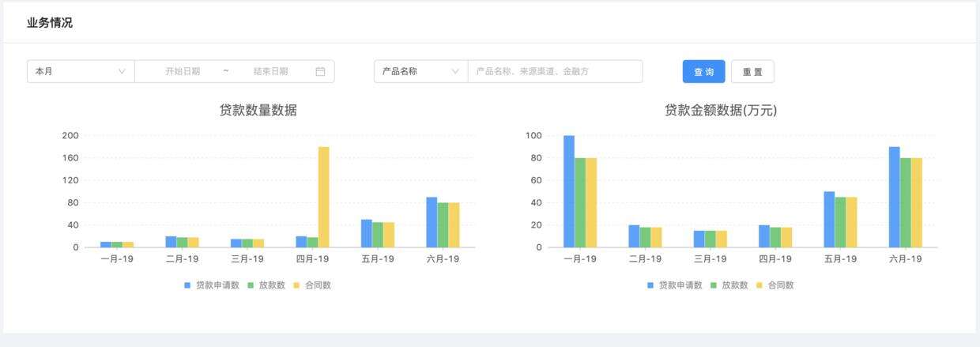The width and height of the screenshot is (980, 347).
Task: Click the 重置 reset button
Action: click(x=752, y=71)
